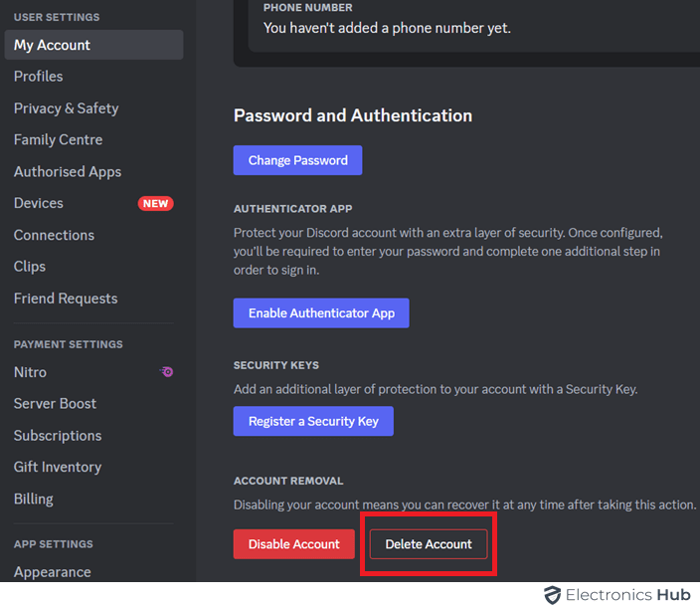
Task: Click the Delete Account button
Action: [429, 544]
